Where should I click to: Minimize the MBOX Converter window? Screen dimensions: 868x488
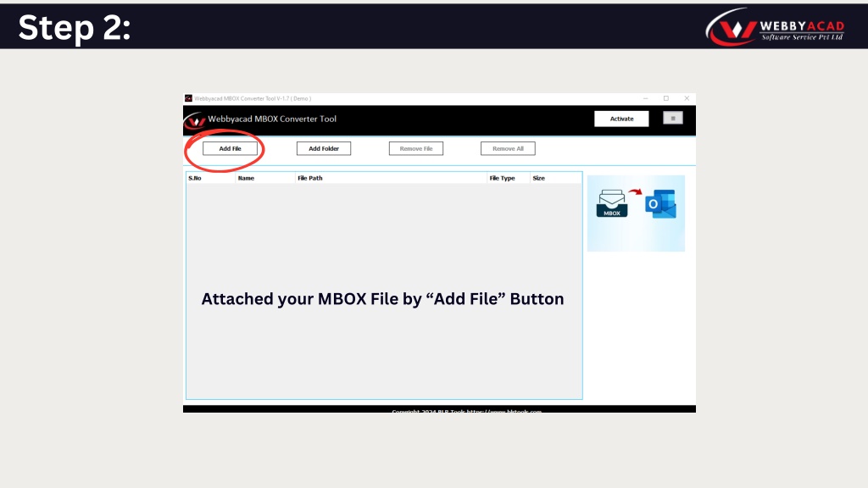645,98
